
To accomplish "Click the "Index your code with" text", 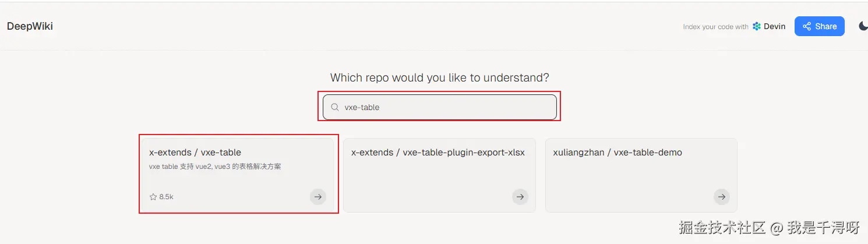I will (715, 27).
